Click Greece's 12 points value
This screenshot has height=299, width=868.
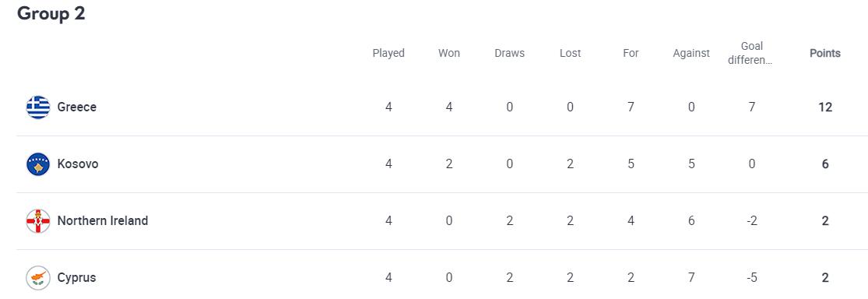pos(825,107)
